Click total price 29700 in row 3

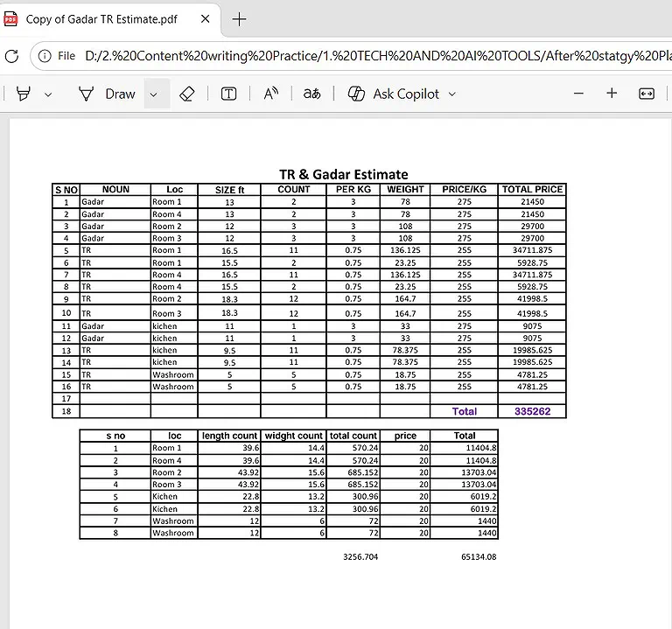tap(532, 227)
